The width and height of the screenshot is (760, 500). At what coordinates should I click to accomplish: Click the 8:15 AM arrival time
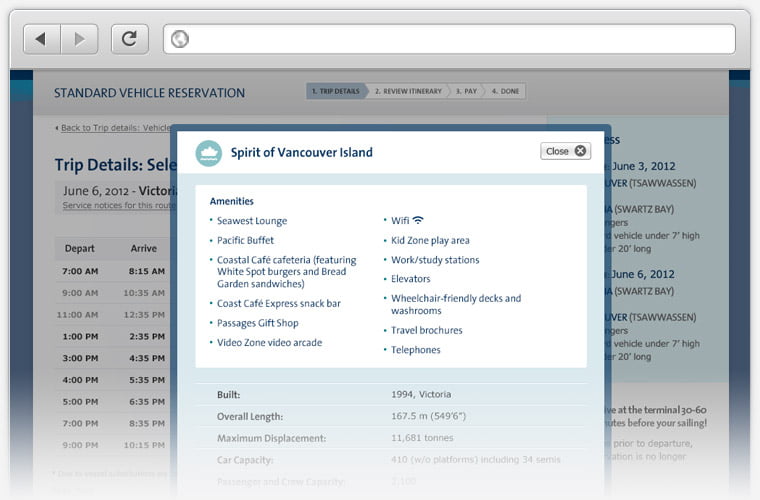[147, 271]
